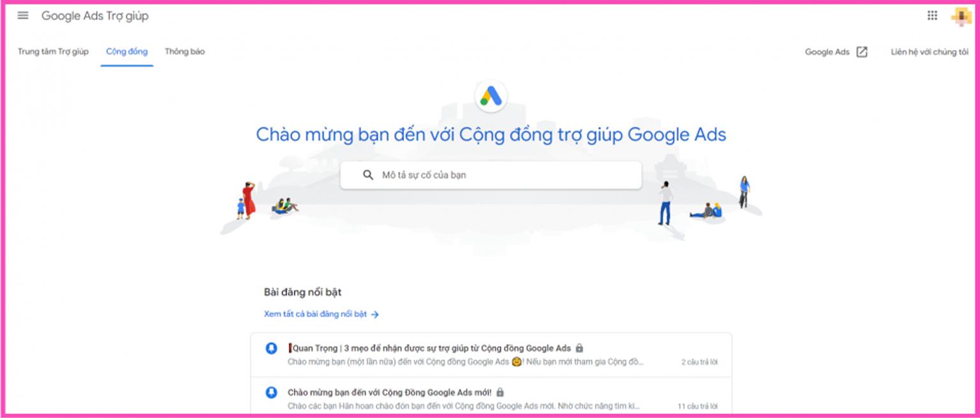The width and height of the screenshot is (980, 418).
Task: Open Xem tất cả bài đăng nổi bật
Action: click(316, 314)
